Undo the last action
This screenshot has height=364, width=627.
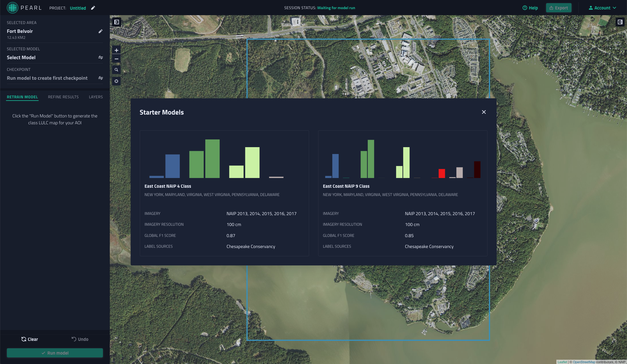pyautogui.click(x=80, y=339)
